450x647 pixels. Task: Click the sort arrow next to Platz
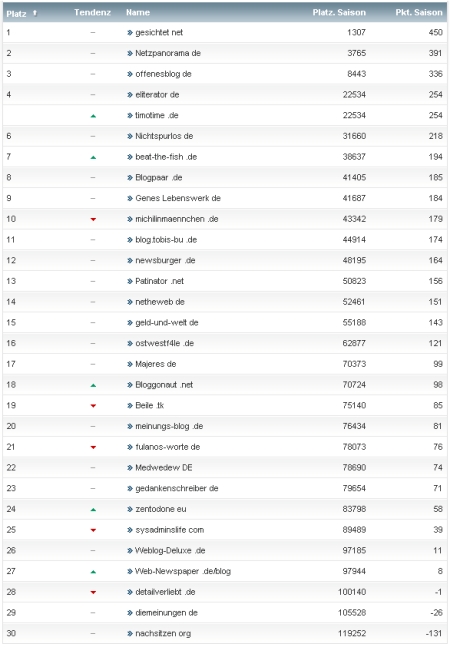pos(35,13)
